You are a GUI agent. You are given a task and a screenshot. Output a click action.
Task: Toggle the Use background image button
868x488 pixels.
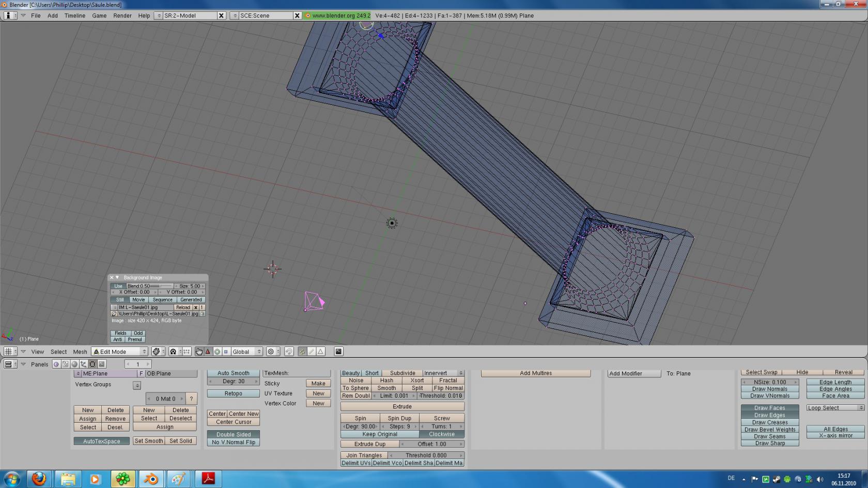[118, 286]
